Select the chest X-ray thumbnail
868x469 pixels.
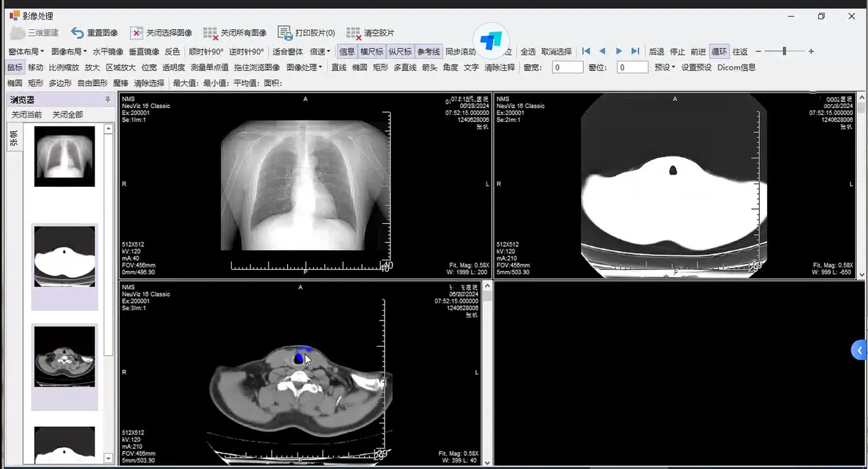tap(64, 156)
